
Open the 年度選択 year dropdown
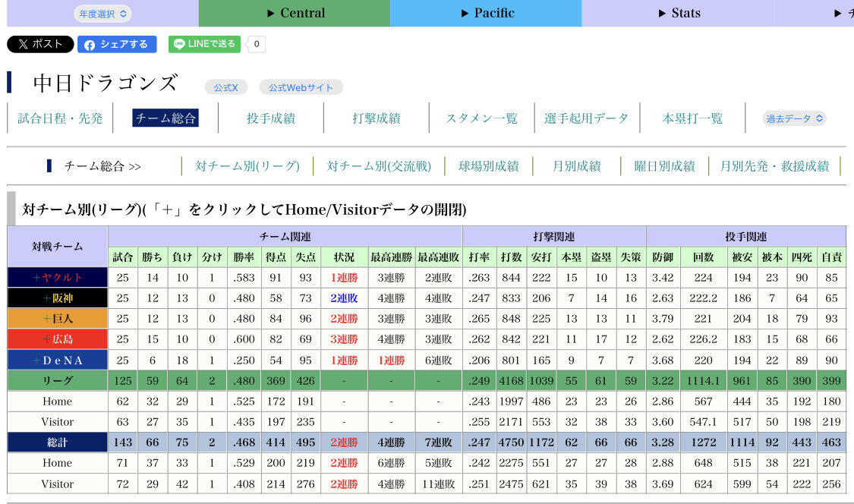click(x=102, y=14)
